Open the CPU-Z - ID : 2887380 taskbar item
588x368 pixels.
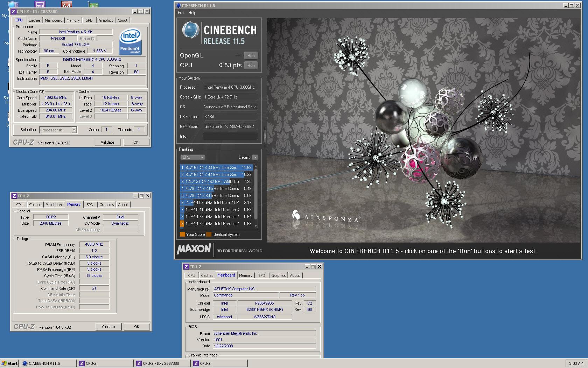click(x=163, y=363)
